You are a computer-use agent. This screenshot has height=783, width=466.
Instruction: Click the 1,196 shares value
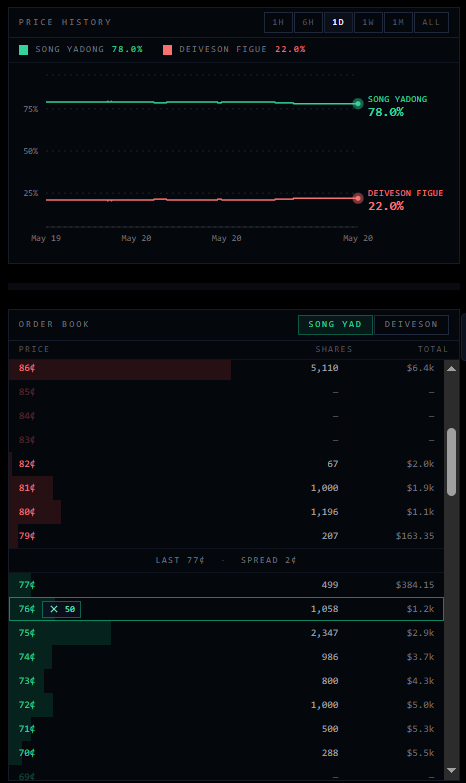[x=325, y=512]
